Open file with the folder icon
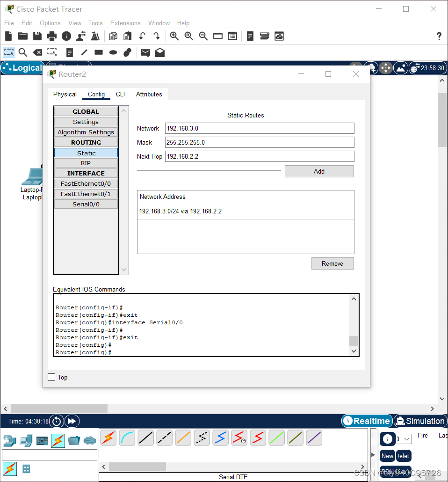 [x=23, y=37]
